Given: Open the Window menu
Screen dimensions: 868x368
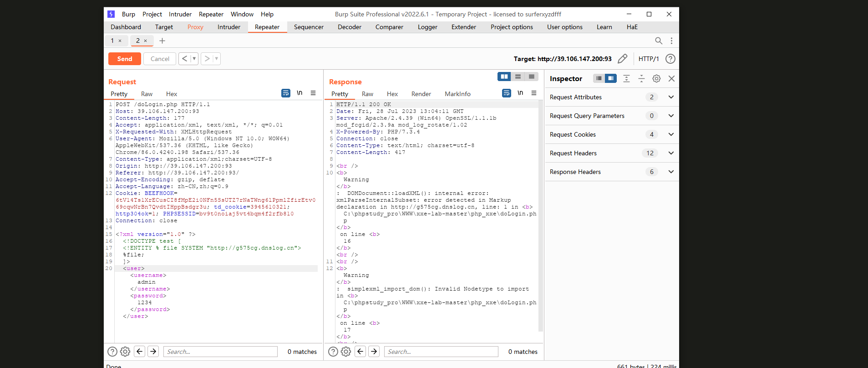Looking at the screenshot, I should (x=242, y=14).
